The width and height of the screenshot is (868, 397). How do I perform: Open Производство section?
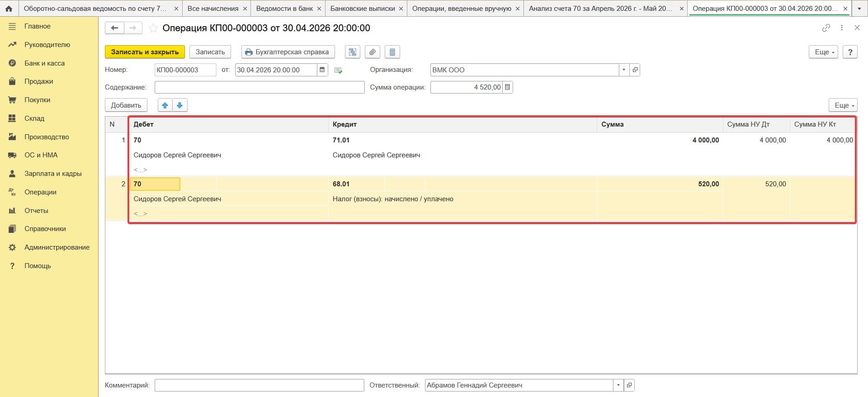click(x=47, y=137)
